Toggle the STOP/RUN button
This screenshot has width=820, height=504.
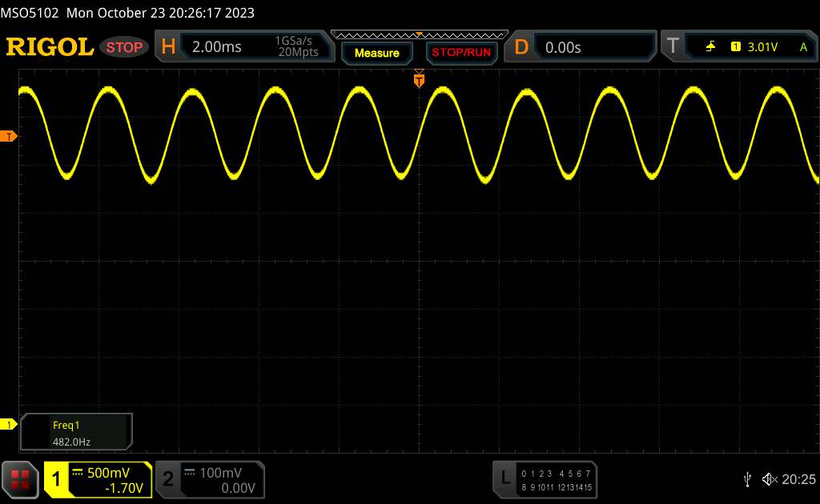pyautogui.click(x=461, y=53)
